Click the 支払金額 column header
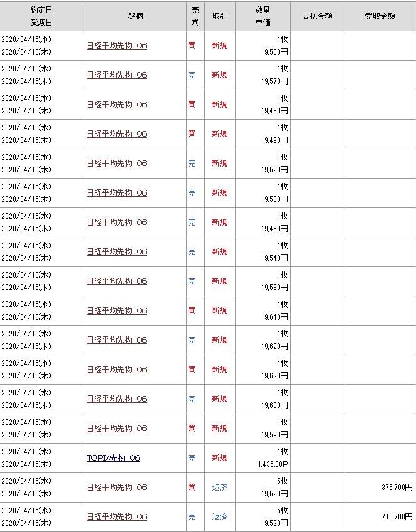This screenshot has height=532, width=416. coord(317,16)
